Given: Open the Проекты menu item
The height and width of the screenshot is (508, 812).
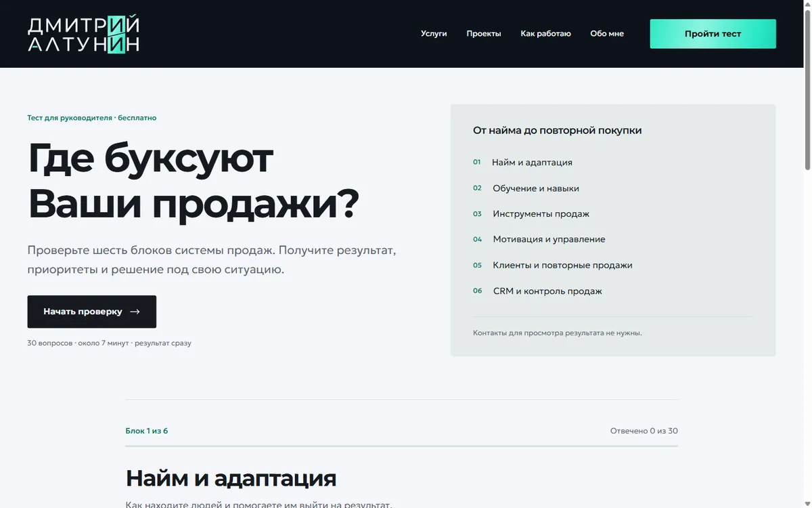Looking at the screenshot, I should (x=484, y=34).
